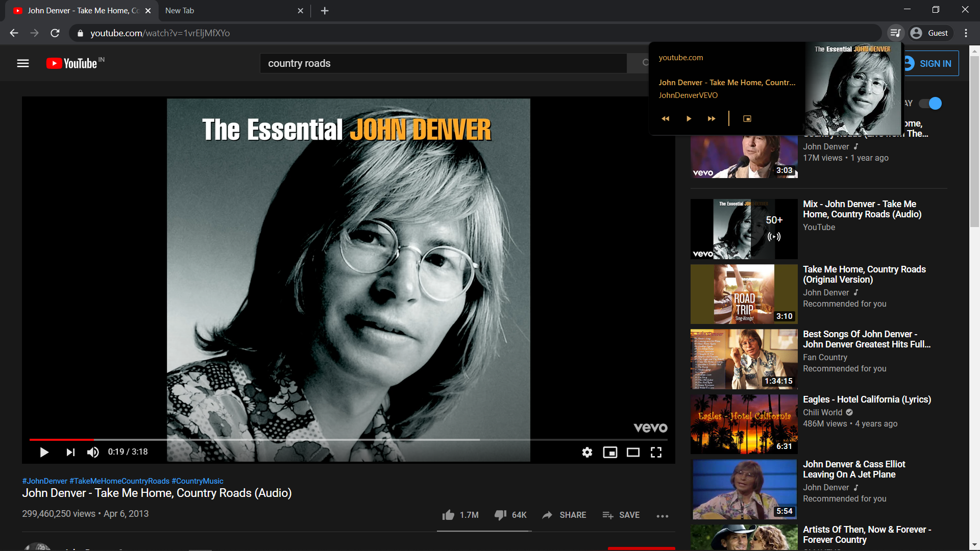
Task: Open Chrome's three-dot menu
Action: click(x=966, y=33)
